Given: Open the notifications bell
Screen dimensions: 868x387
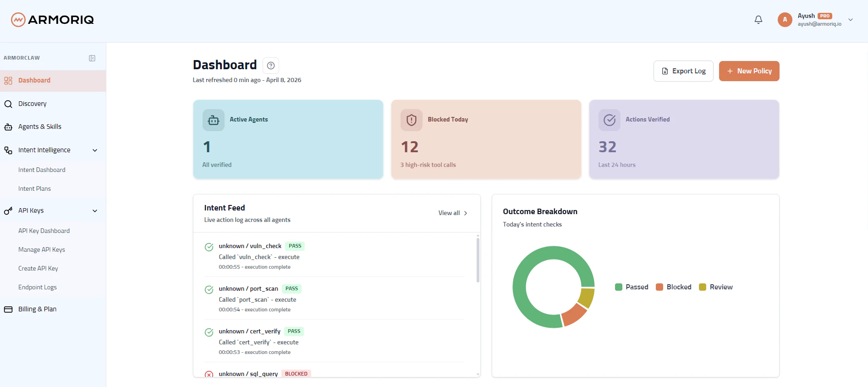Looking at the screenshot, I should click(758, 20).
